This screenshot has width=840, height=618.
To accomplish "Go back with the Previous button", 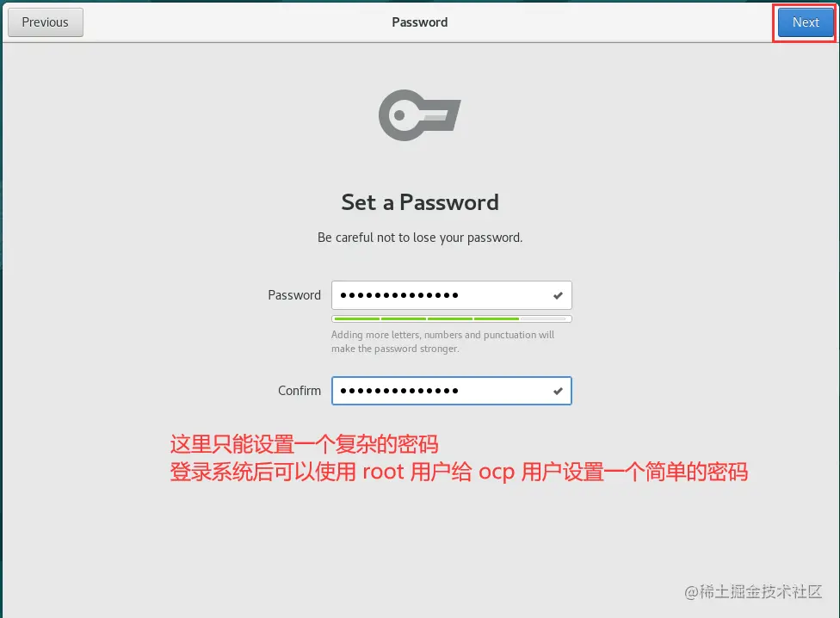I will [46, 22].
